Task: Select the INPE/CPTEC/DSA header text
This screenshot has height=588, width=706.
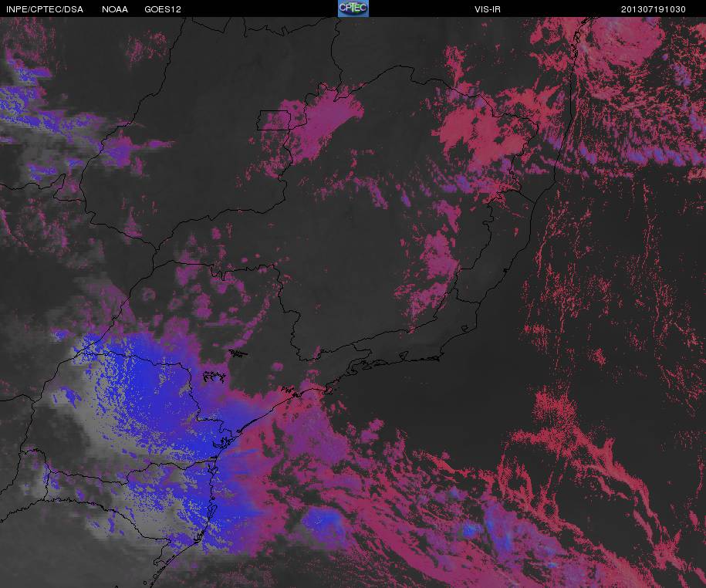Action: (x=45, y=9)
